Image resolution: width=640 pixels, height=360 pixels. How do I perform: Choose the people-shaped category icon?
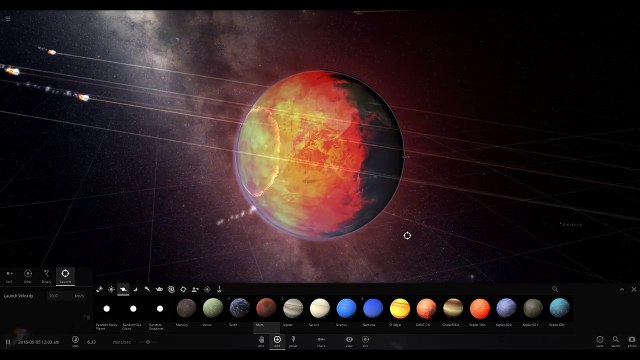(x=195, y=289)
